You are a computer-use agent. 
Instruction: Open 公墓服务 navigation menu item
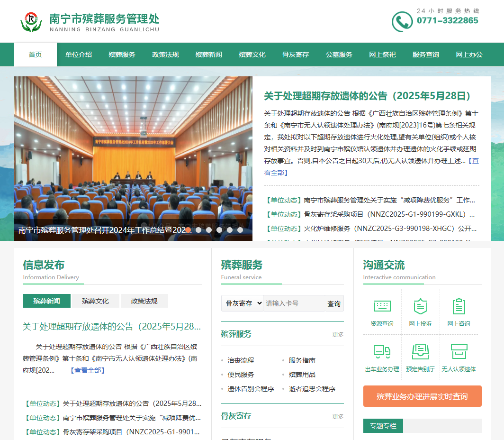click(x=339, y=55)
